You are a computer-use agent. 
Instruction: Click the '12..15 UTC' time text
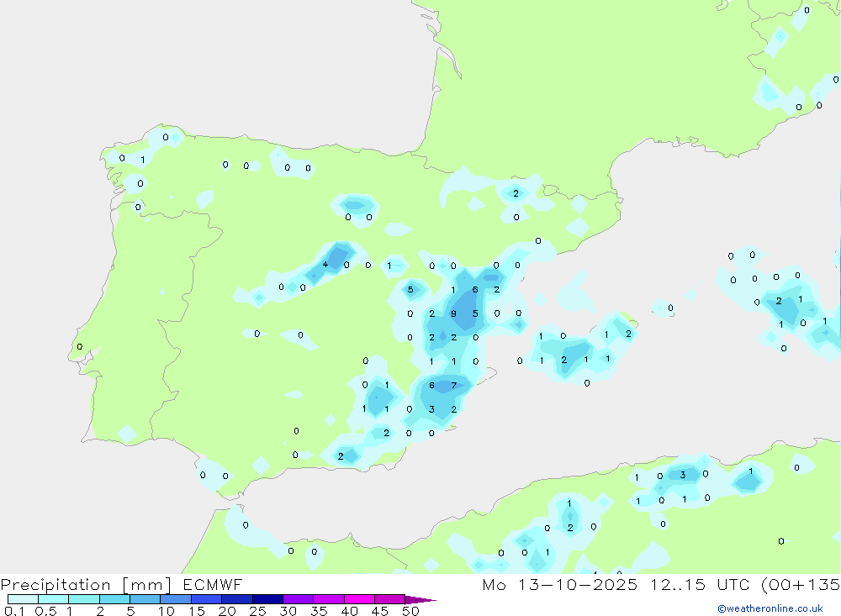(701, 584)
